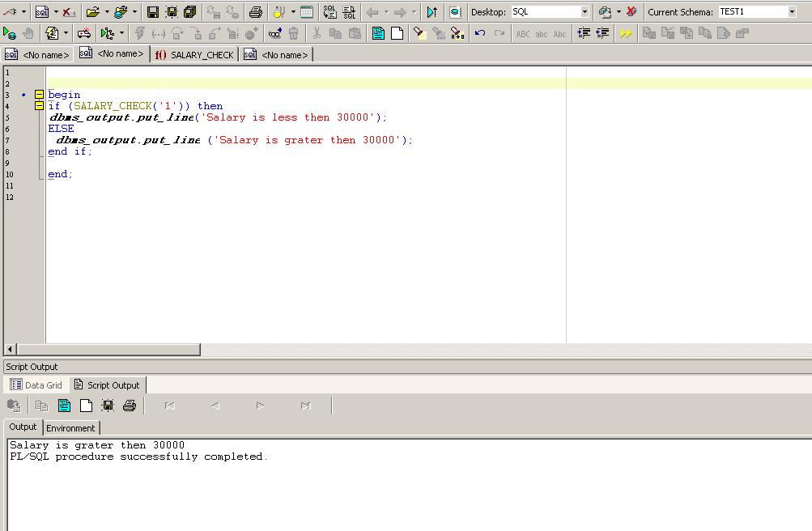Switch to the Data Grid tab
The width and height of the screenshot is (812, 531).
[x=36, y=385]
